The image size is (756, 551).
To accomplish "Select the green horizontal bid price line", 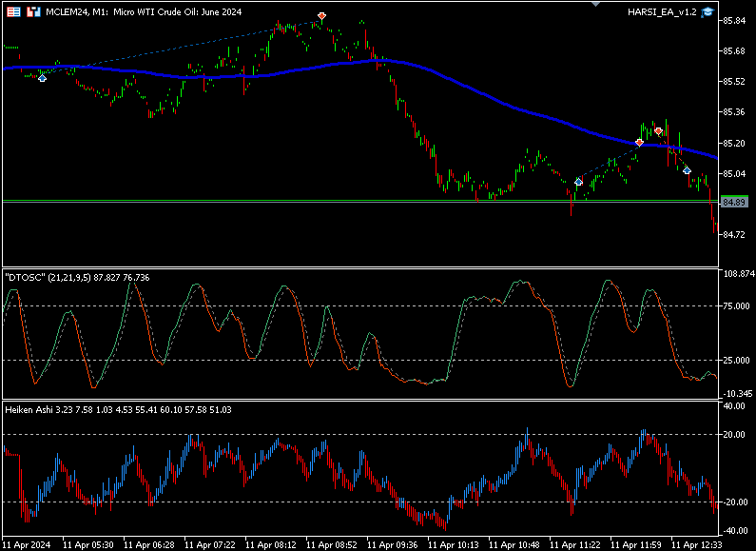I will pos(360,200).
